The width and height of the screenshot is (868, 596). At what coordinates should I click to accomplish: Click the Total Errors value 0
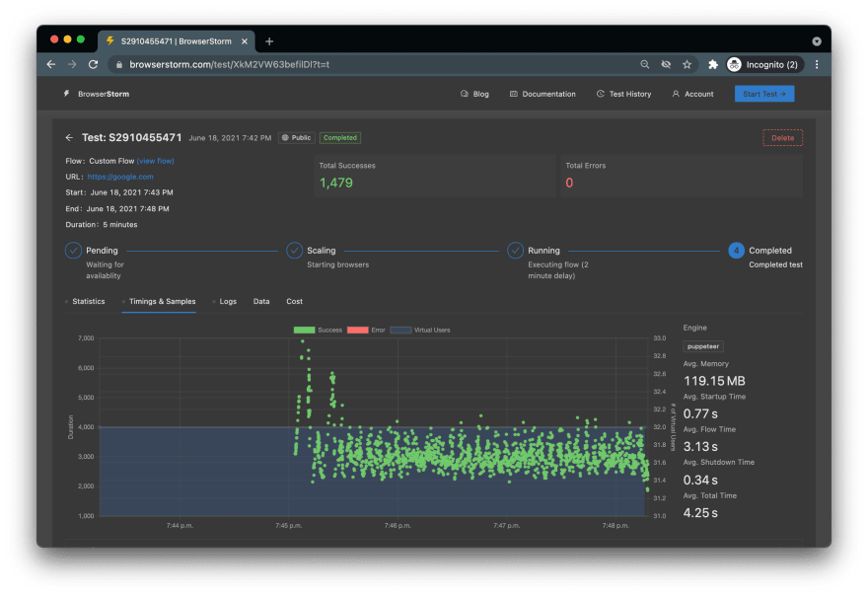569,183
